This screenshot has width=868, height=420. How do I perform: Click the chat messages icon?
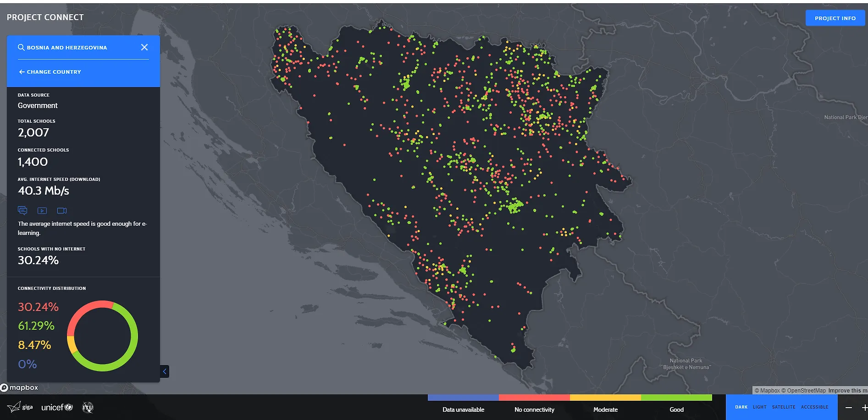pos(22,210)
